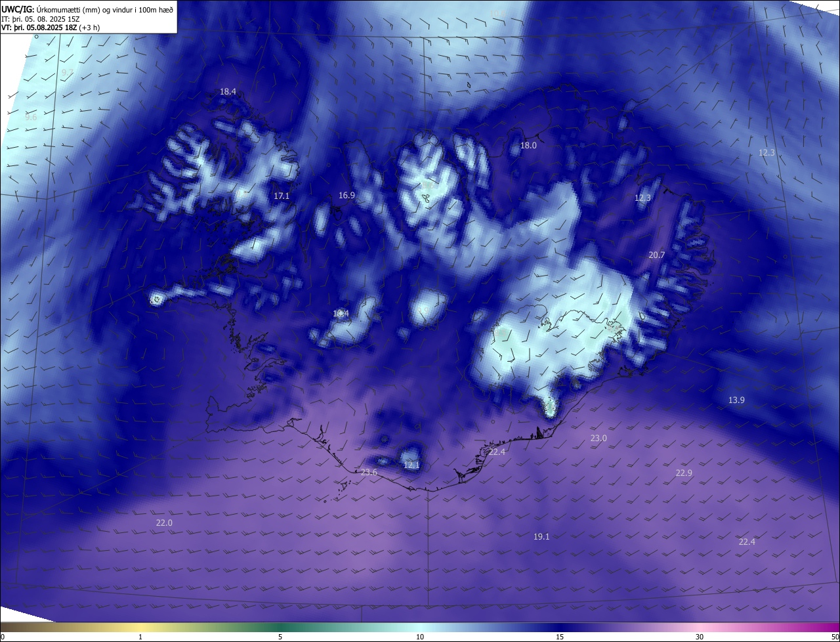Click the 'IT: þri. 05. 08. 2025 15Z' line
Screen dimensions: 840x642
[x=41, y=19]
